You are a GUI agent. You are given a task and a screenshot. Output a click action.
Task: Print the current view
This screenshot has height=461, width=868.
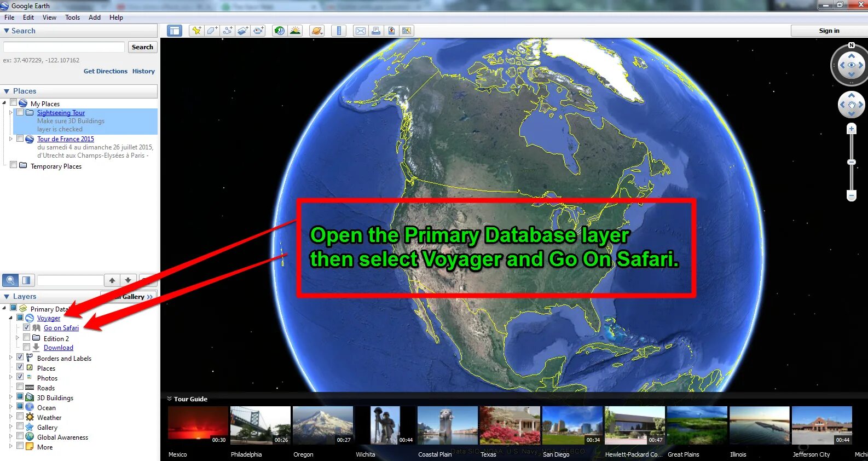tap(376, 31)
